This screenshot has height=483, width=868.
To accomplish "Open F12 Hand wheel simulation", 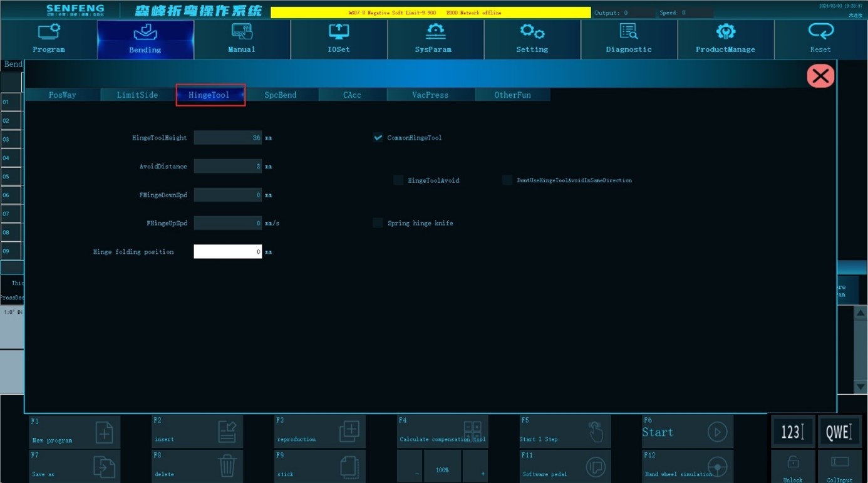I will pyautogui.click(x=687, y=466).
